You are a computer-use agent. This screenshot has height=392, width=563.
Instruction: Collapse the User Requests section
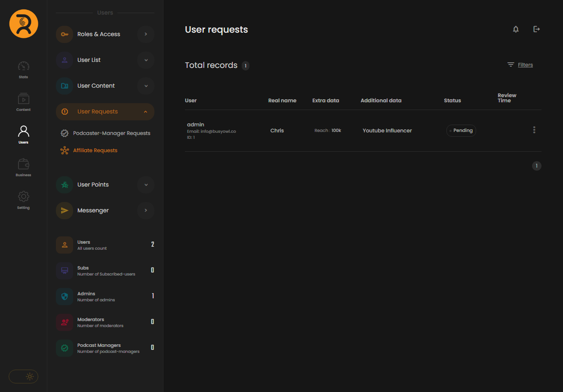click(x=146, y=112)
